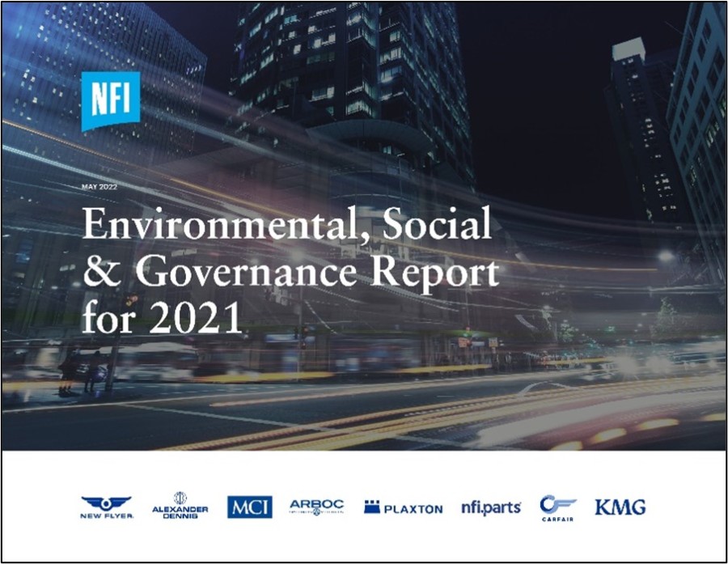This screenshot has width=728, height=564.
Task: Click the bright street lamp at right
Action: (x=665, y=257)
